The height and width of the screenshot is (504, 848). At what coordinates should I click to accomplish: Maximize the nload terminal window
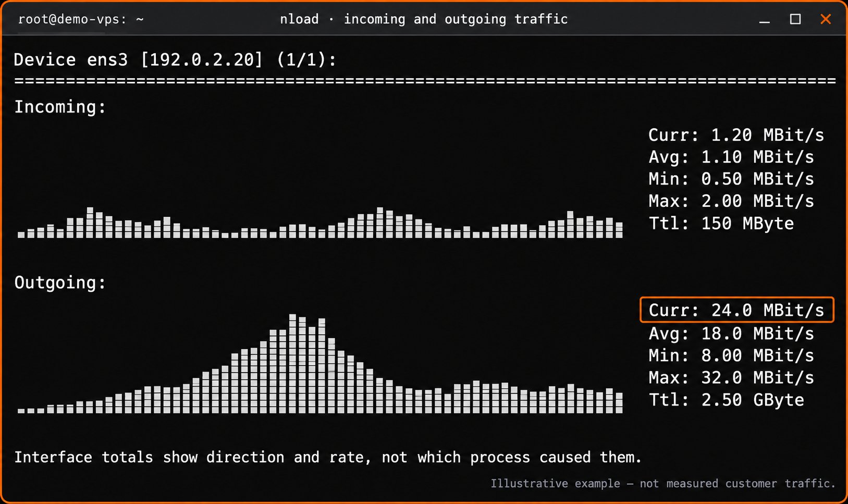click(795, 19)
